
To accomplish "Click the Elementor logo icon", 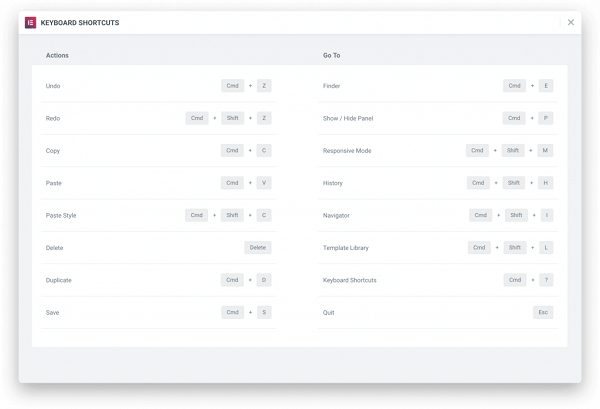I will coord(30,23).
